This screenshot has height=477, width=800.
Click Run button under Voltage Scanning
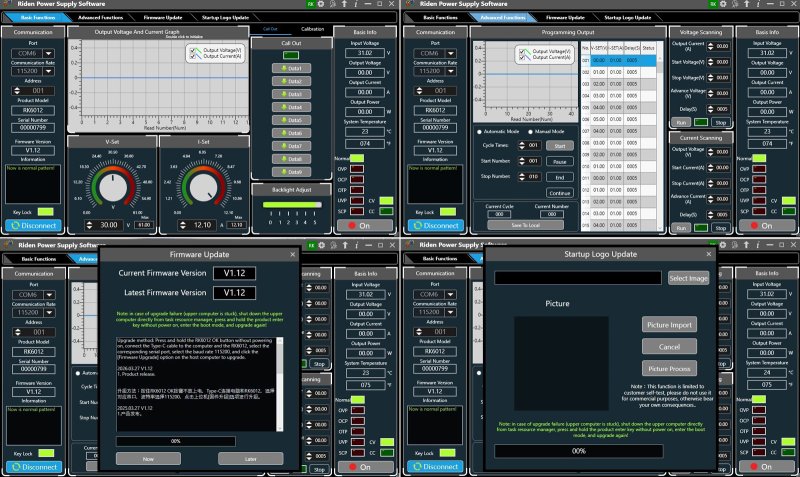tap(681, 122)
